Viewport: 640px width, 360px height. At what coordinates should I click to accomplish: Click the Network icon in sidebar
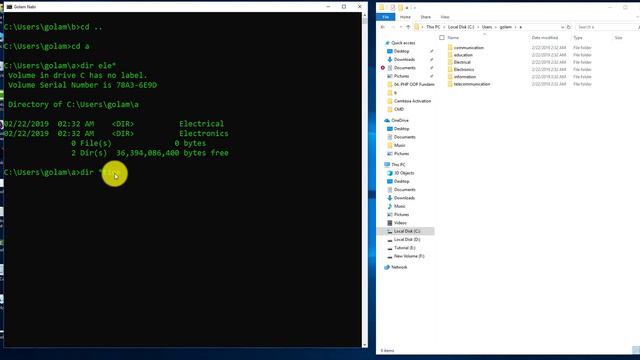(x=387, y=267)
